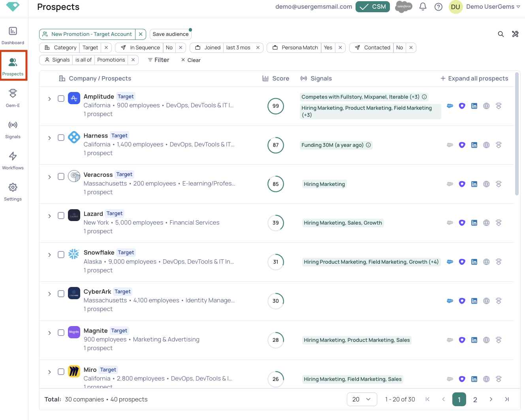Open the Workflows sidebar item
The width and height of the screenshot is (525, 420).
point(13,160)
